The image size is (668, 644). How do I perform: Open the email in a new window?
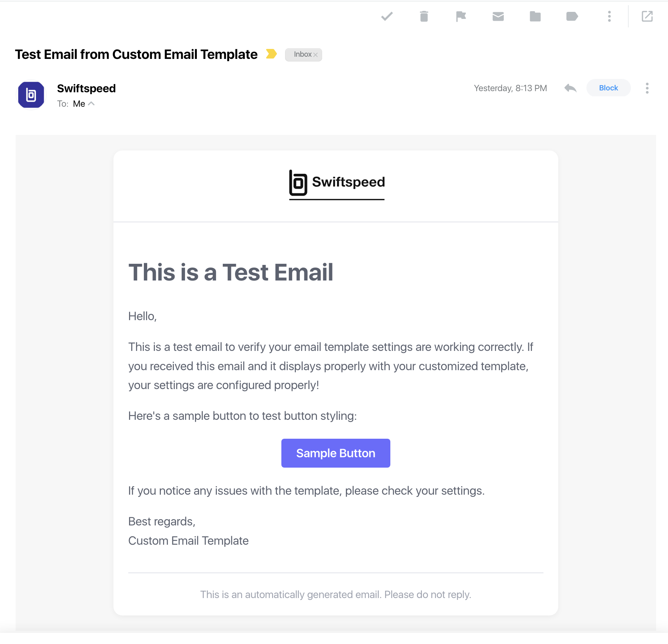click(647, 16)
